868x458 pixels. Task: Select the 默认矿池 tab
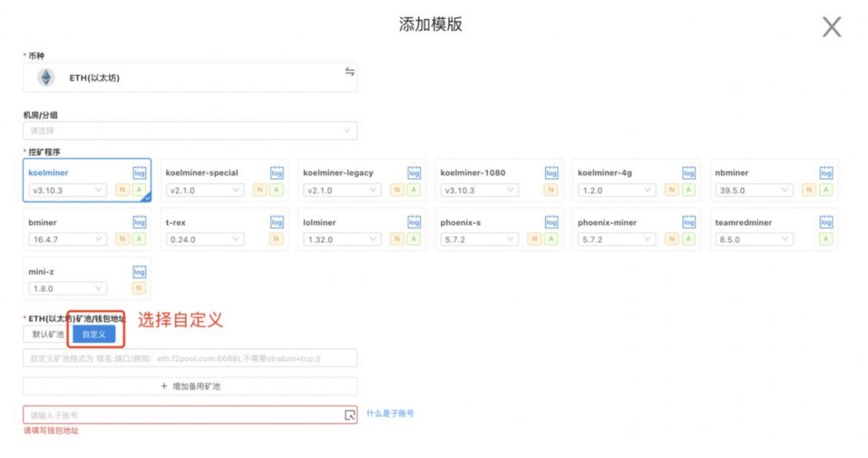pyautogui.click(x=47, y=334)
